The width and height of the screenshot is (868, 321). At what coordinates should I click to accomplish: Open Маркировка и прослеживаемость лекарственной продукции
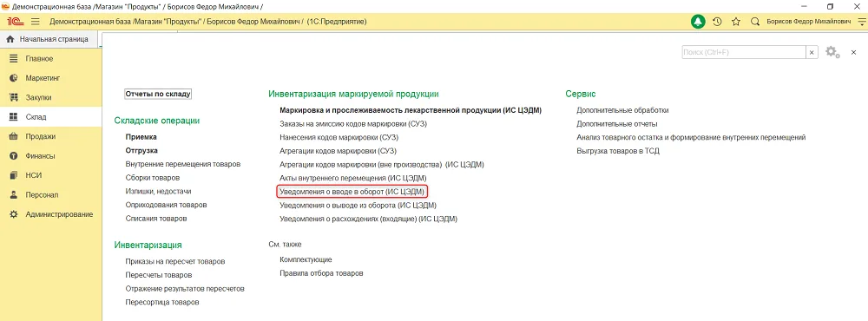coord(411,110)
